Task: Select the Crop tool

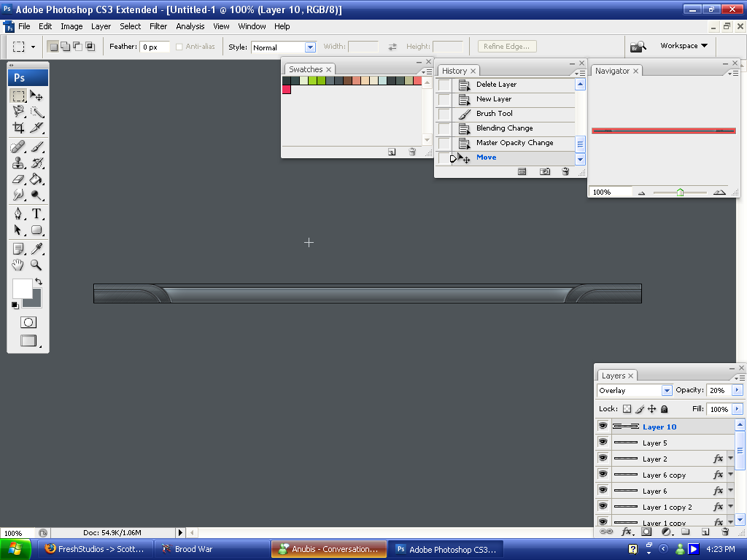Action: (x=18, y=128)
